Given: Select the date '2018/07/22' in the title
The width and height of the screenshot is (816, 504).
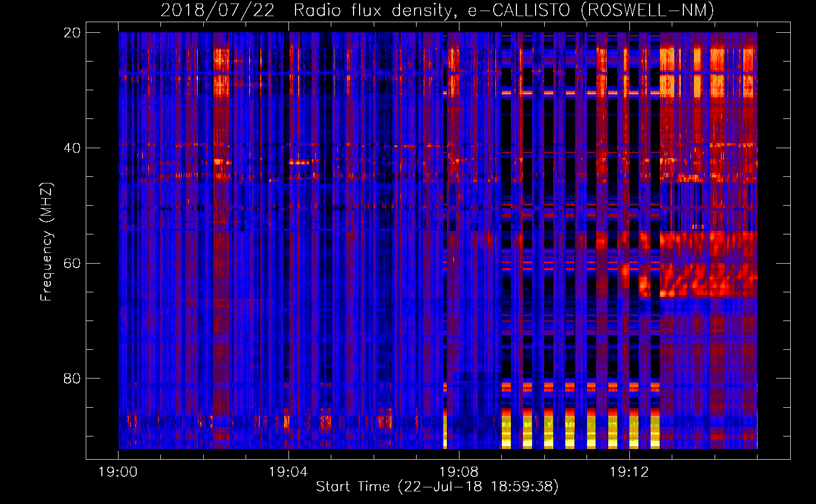Looking at the screenshot, I should [x=218, y=10].
